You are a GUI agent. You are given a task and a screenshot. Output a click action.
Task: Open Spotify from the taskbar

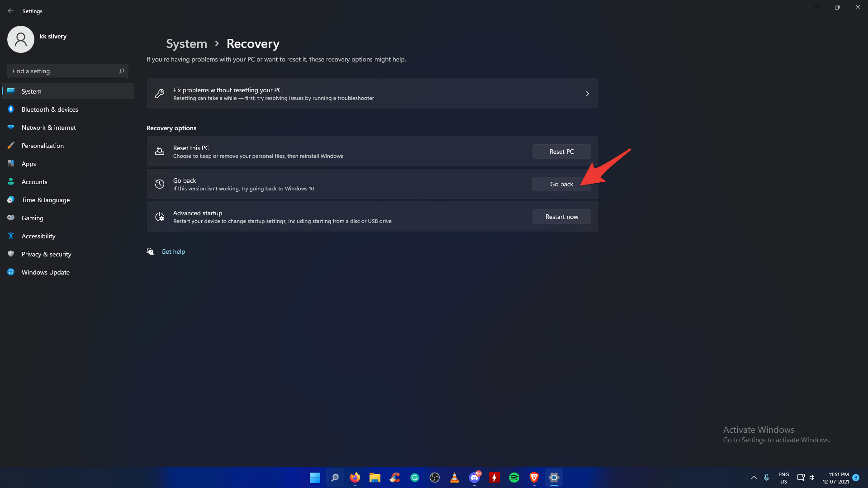[514, 478]
